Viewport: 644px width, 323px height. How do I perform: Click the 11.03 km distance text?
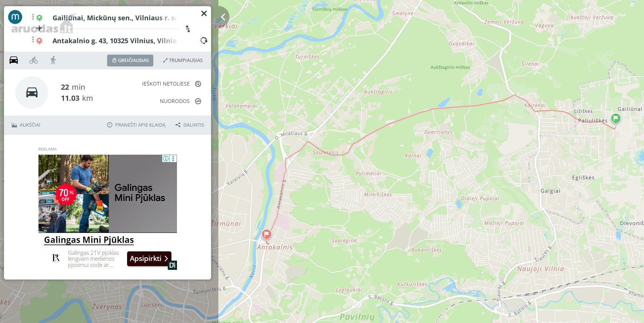[x=77, y=98]
